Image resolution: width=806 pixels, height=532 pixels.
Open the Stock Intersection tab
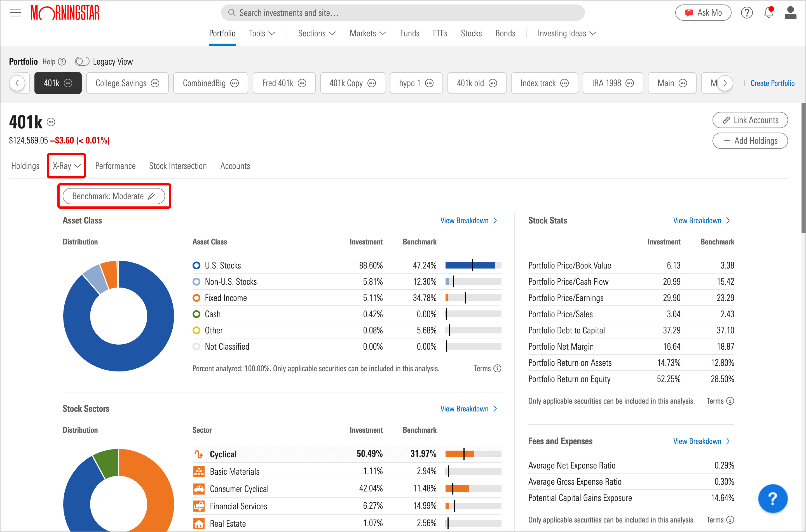178,166
